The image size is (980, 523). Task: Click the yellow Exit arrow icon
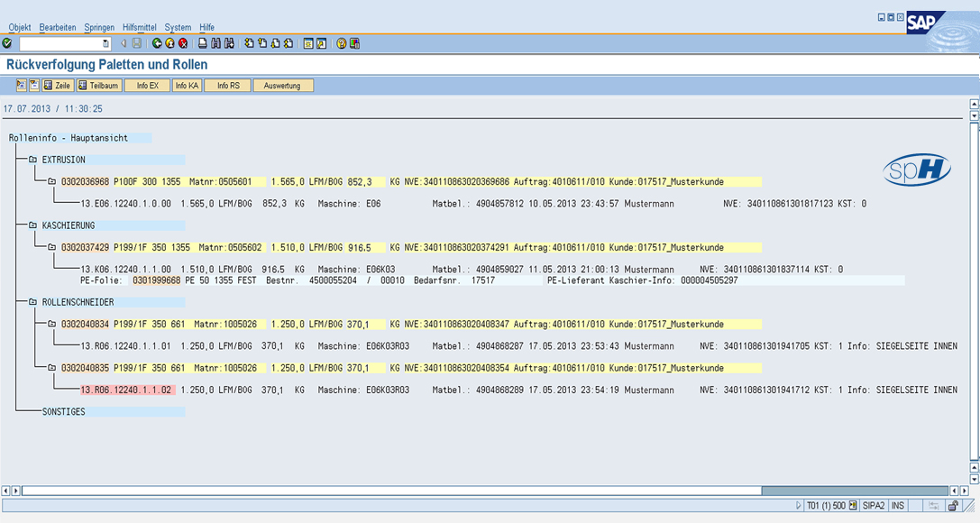click(x=169, y=43)
